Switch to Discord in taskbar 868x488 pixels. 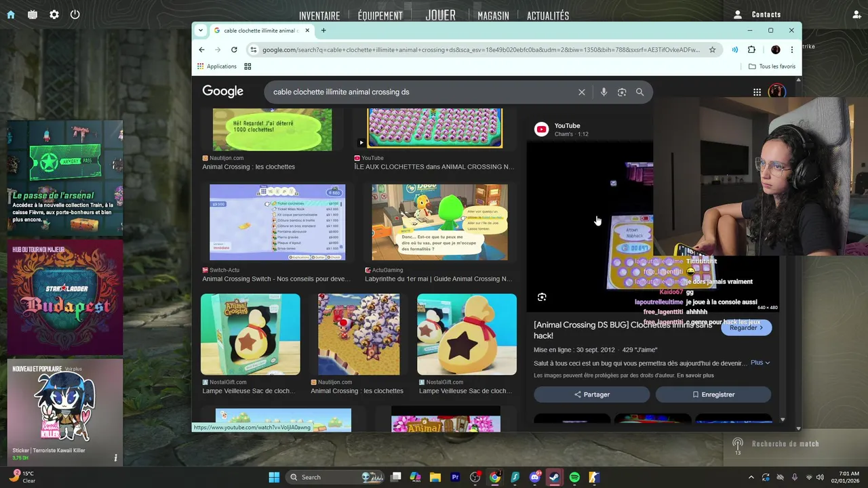coord(534,477)
